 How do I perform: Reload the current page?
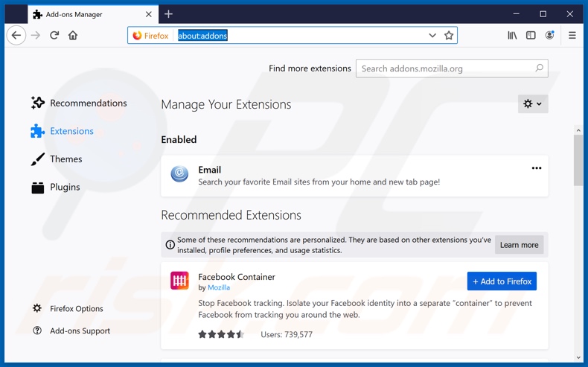pos(54,35)
